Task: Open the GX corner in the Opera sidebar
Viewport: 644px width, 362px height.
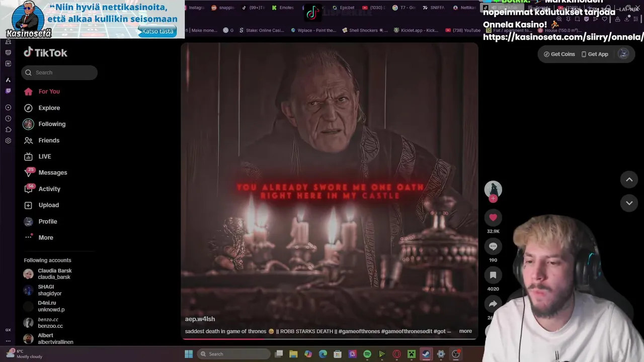Action: [x=8, y=330]
